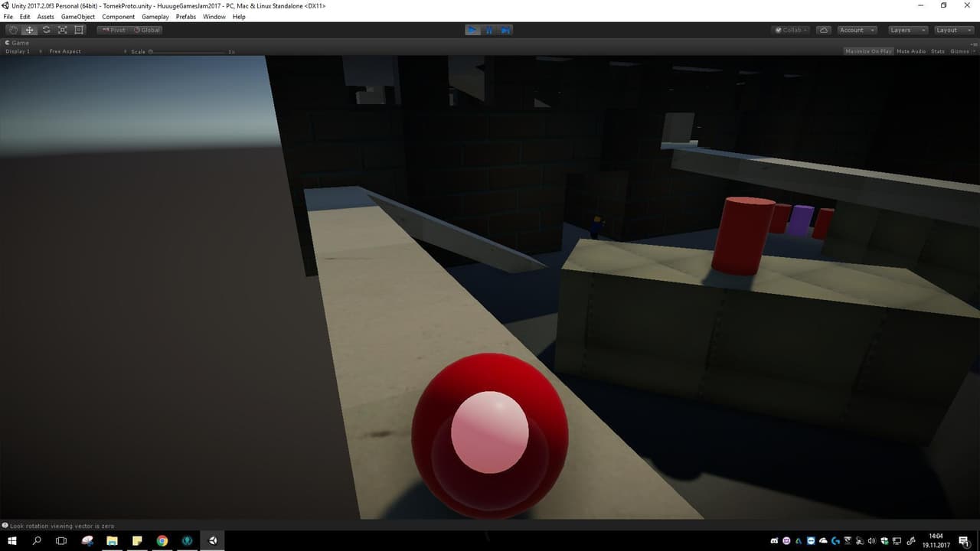Open the Layers dropdown
Screen dimensions: 980x551
907,30
